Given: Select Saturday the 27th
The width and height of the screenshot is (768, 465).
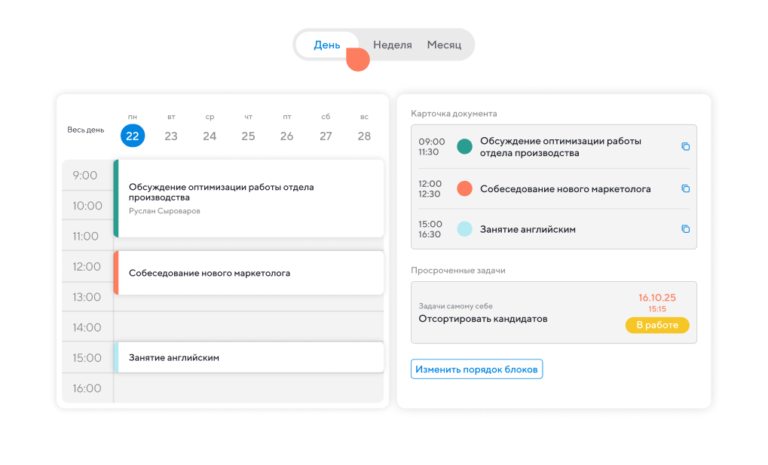Looking at the screenshot, I should coord(326,136).
